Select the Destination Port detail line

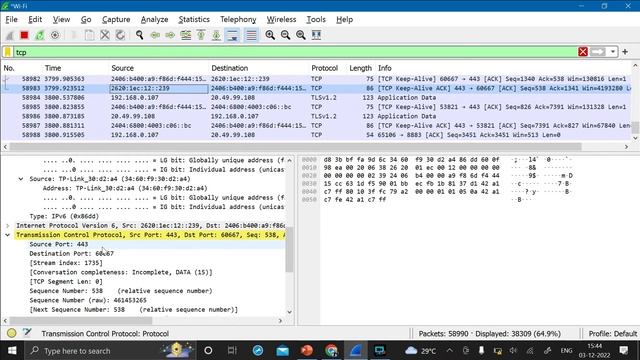pyautogui.click(x=71, y=253)
